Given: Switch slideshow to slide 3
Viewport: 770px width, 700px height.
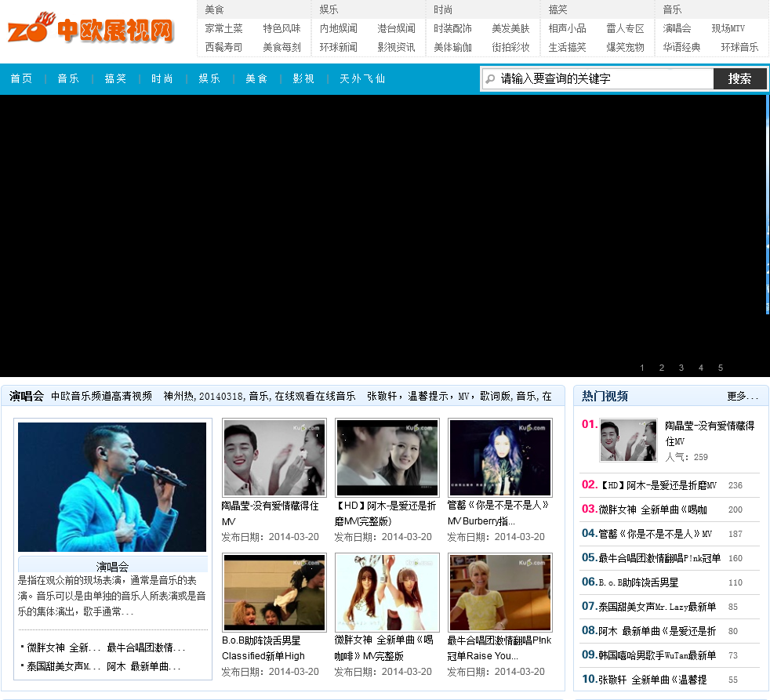Looking at the screenshot, I should 681,368.
